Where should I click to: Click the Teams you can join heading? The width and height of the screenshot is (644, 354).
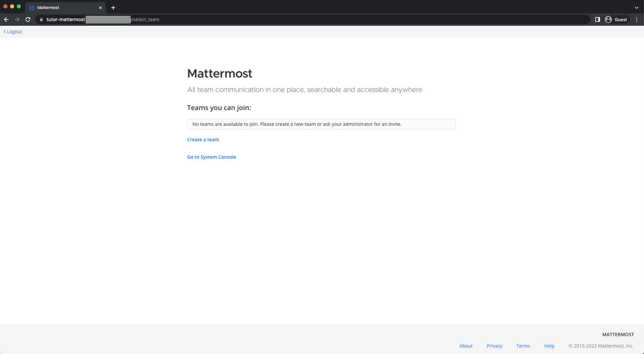pyautogui.click(x=219, y=108)
